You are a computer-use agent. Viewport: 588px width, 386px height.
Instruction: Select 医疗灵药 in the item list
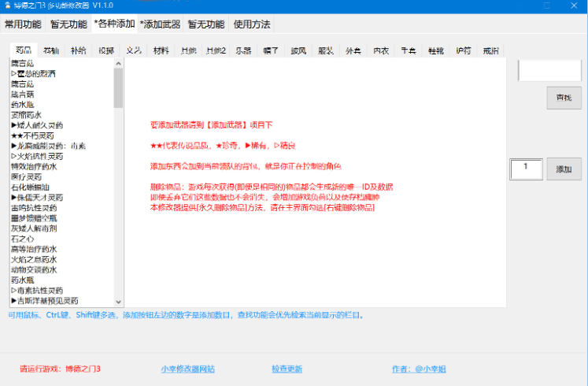[62, 177]
